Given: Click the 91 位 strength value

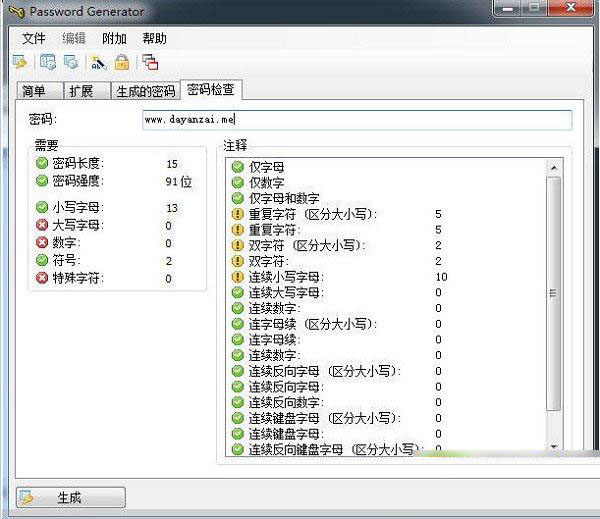Looking at the screenshot, I should 179,181.
